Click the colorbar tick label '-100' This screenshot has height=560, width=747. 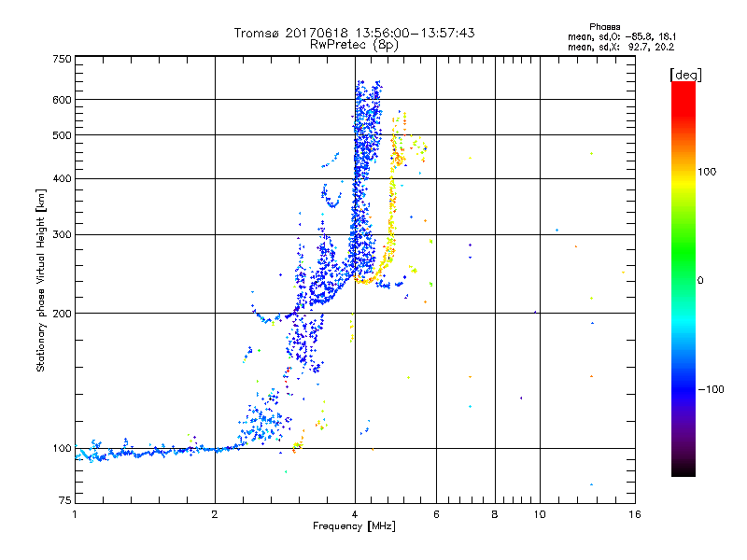[711, 389]
